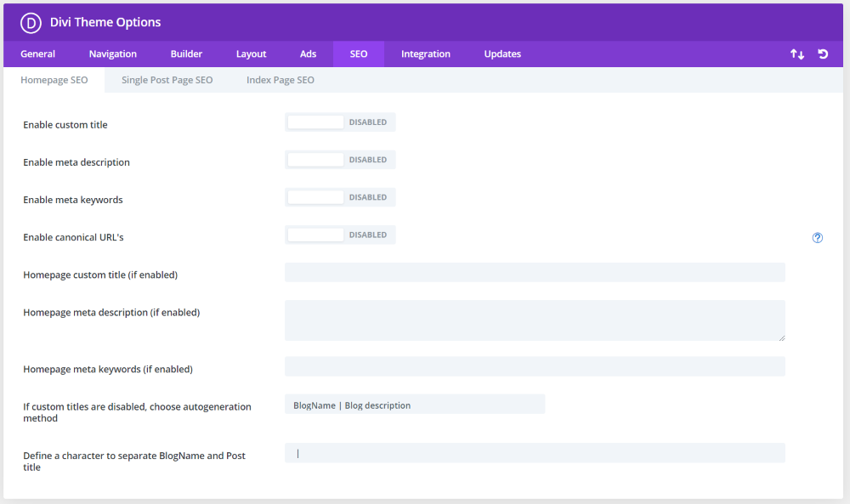Click the 'Enable meta description' label

click(x=76, y=162)
